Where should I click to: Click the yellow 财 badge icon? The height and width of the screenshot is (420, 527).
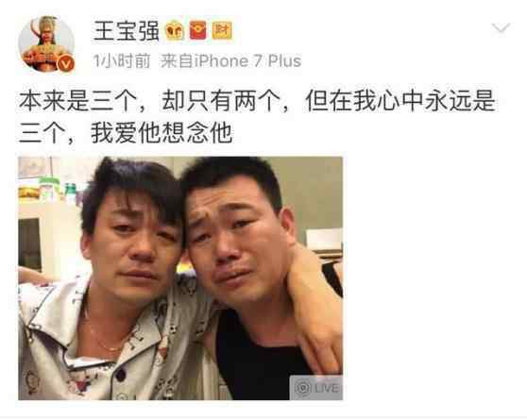click(222, 30)
